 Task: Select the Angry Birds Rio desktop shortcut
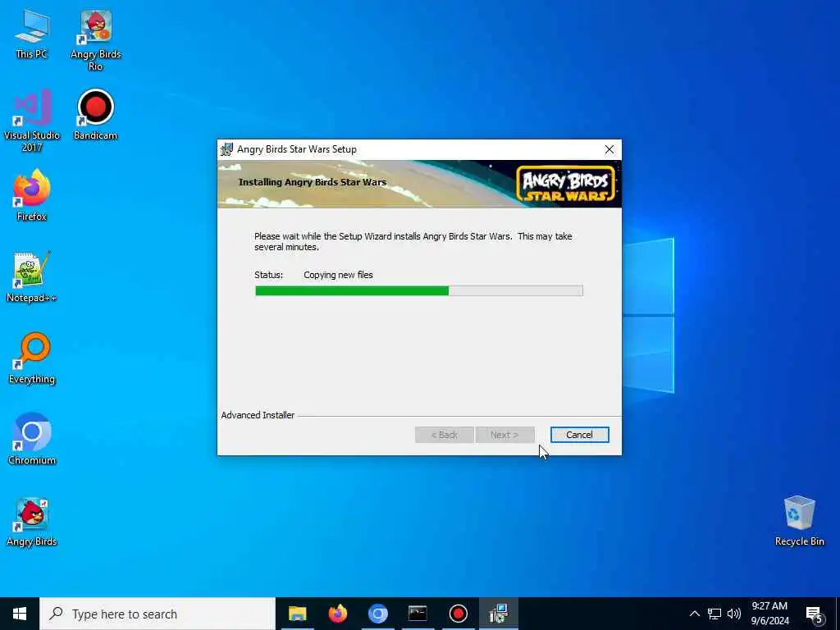point(95,41)
